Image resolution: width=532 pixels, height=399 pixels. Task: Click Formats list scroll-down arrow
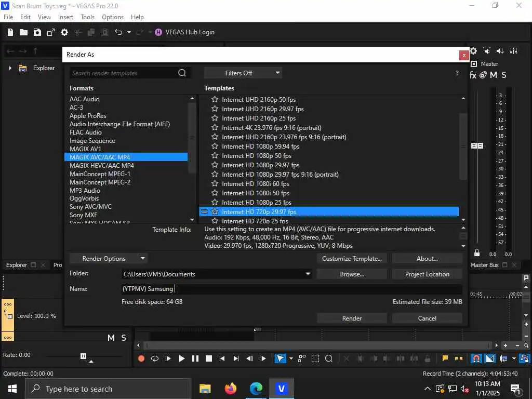[x=192, y=220]
